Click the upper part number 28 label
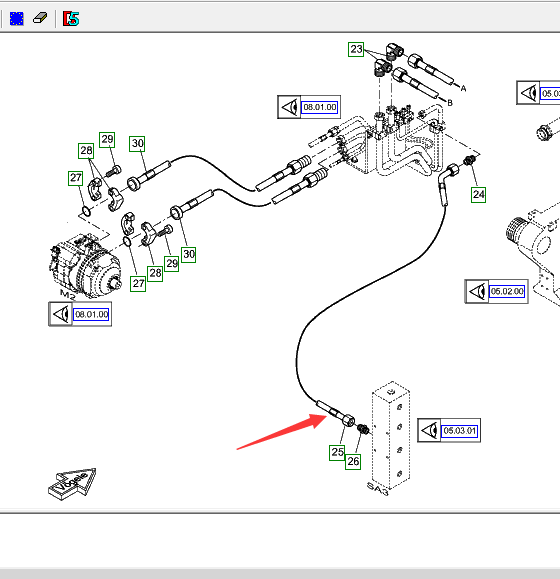560x579 pixels. coord(86,151)
